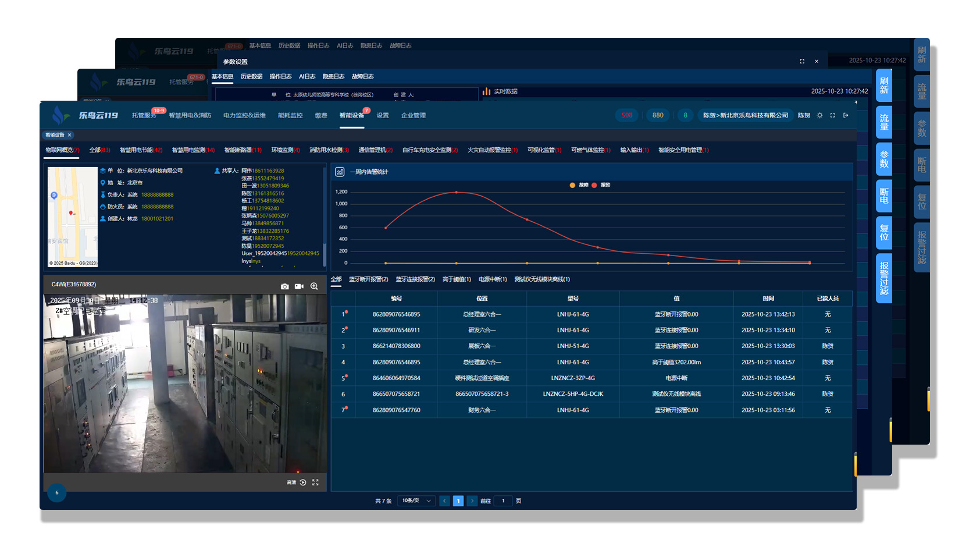Close the 智能设备 page tag

click(70, 135)
